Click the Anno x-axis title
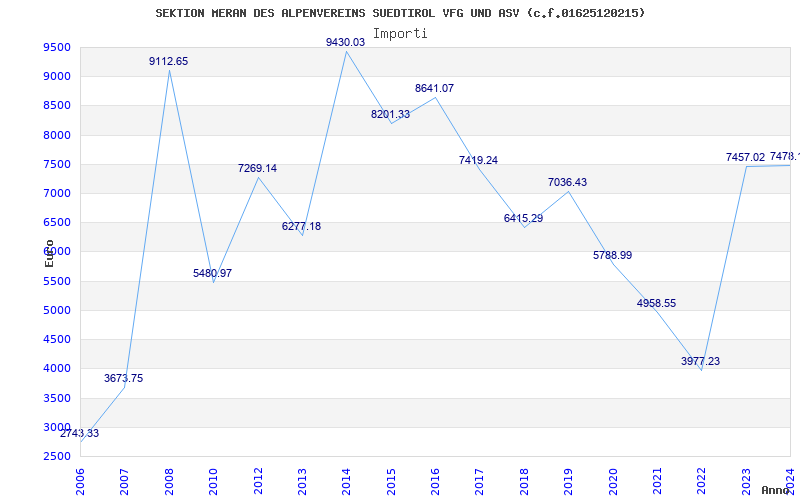Viewport: 800px width, 500px height. pyautogui.click(x=776, y=491)
